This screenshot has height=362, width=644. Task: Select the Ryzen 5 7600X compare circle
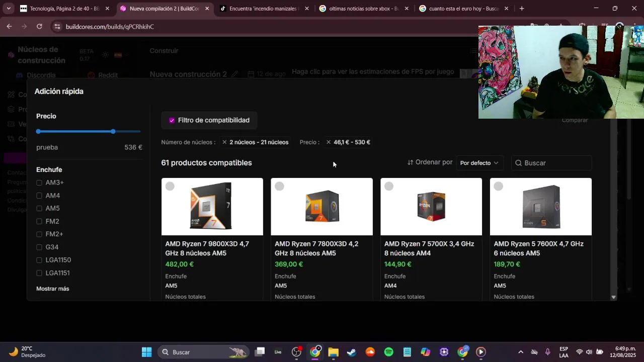click(499, 187)
